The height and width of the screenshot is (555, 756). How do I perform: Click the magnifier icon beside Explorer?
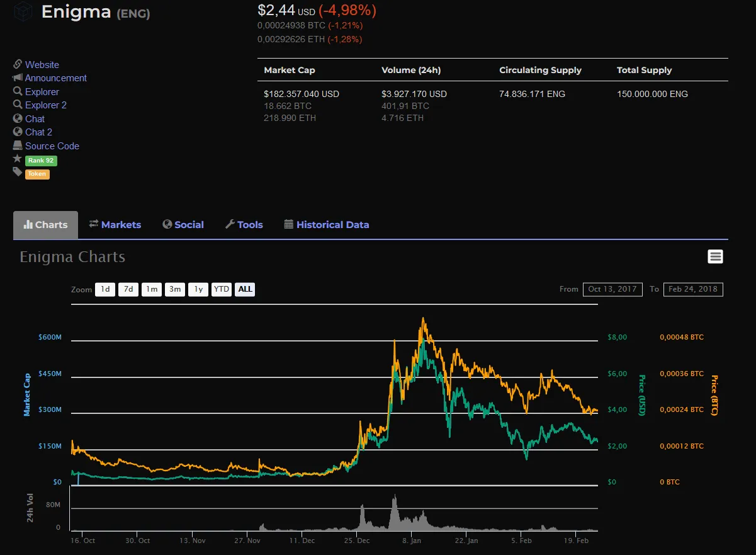(18, 91)
